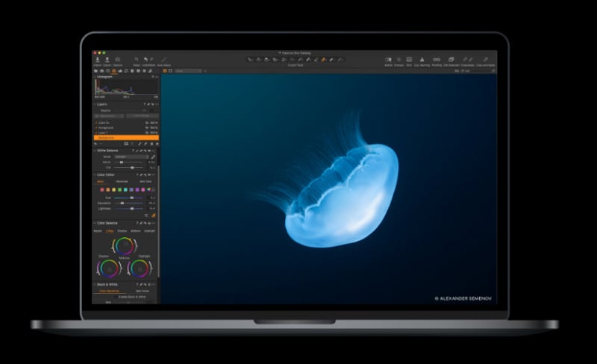Viewport: 597px width, 364px height.
Task: Select the highlighted Color tool tab icon
Action: pyautogui.click(x=114, y=71)
